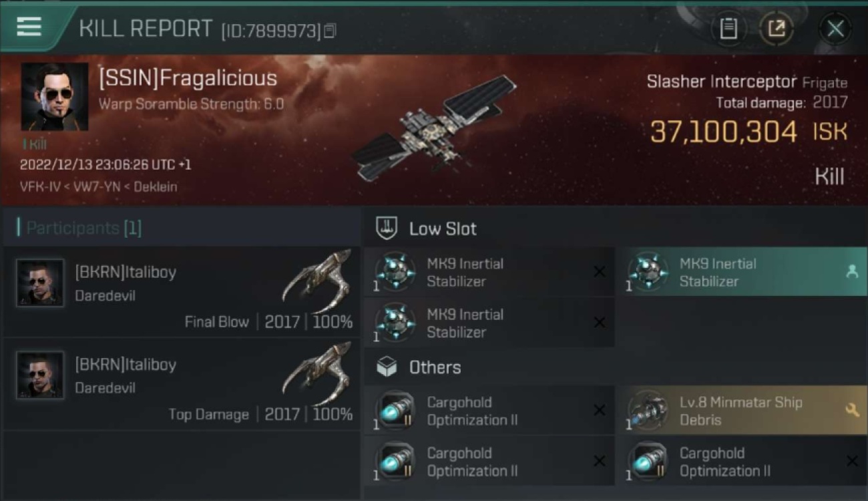Click the VFK-IV location link
Image resolution: width=868 pixels, height=501 pixels.
[x=36, y=187]
